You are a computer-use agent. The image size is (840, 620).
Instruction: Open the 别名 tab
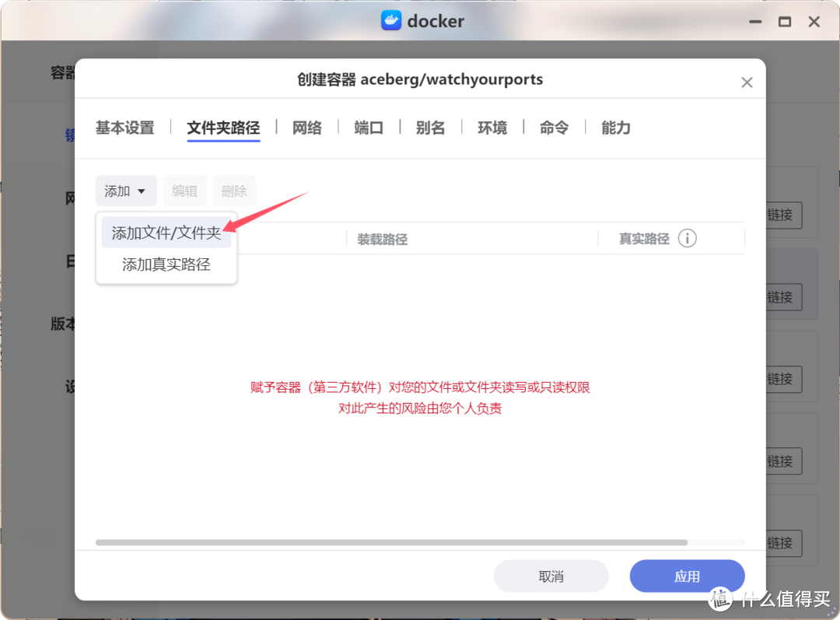coord(430,128)
